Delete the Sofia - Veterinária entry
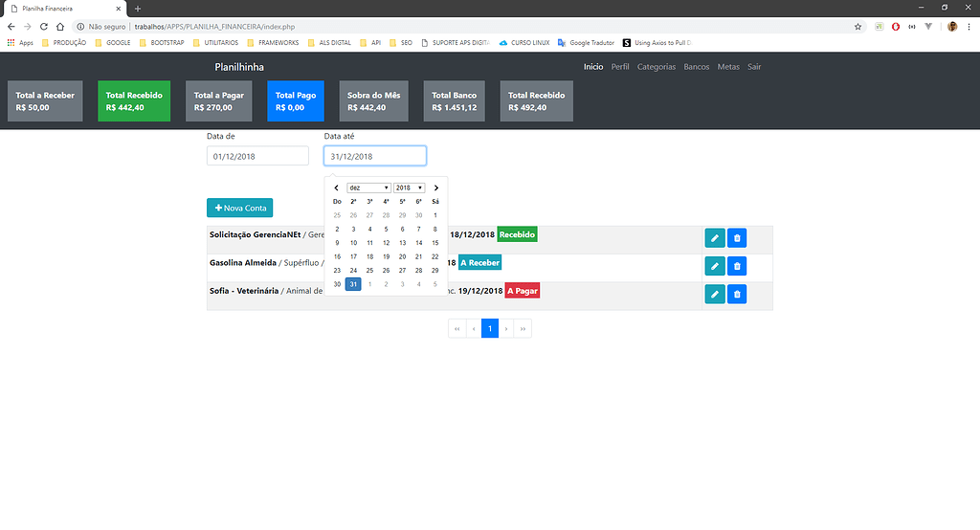980x530 pixels. 737,294
